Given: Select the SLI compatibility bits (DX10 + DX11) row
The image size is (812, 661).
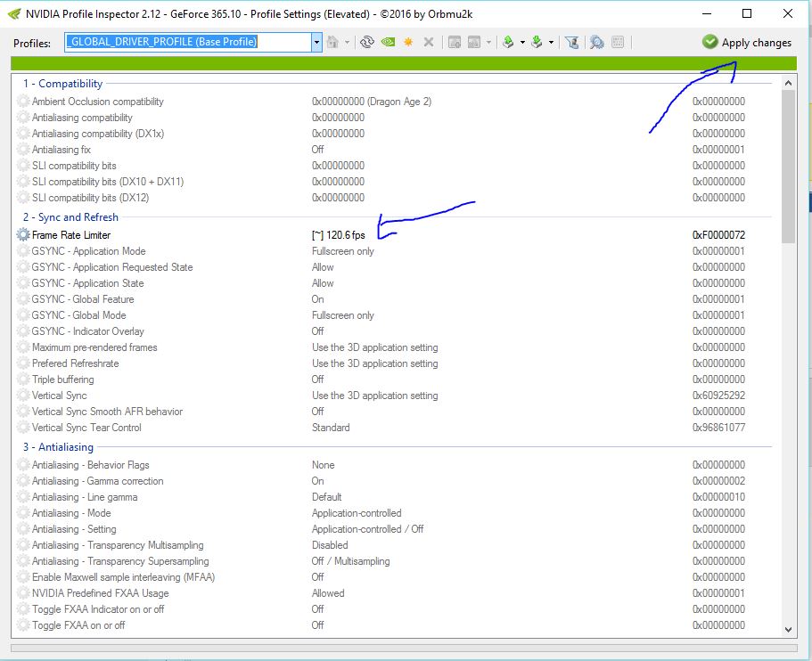Looking at the screenshot, I should pos(396,181).
